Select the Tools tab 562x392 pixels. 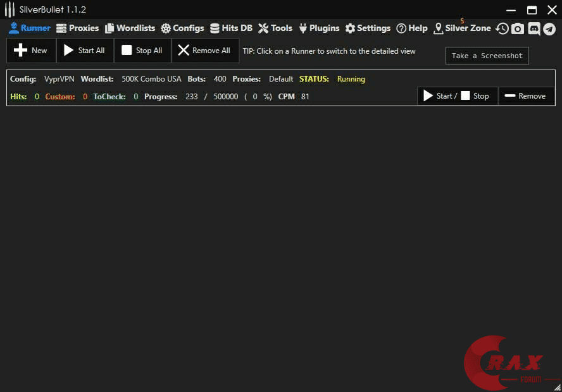coord(275,28)
